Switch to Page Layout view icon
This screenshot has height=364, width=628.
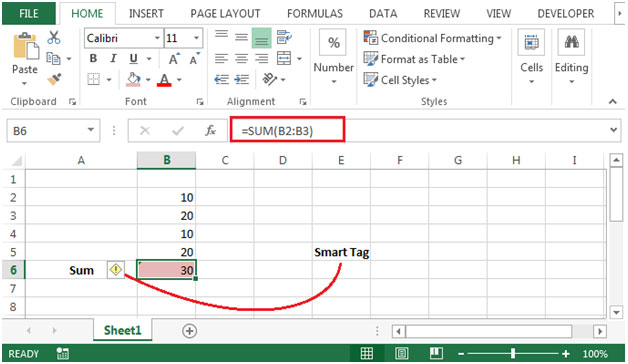point(401,353)
